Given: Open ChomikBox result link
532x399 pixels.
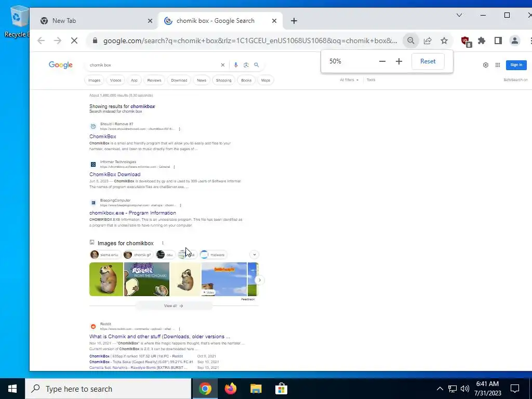Looking at the screenshot, I should click(103, 137).
